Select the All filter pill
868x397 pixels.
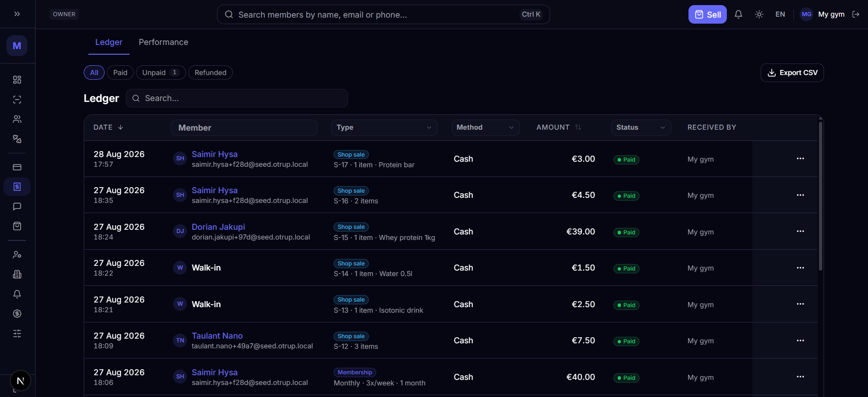pyautogui.click(x=94, y=73)
